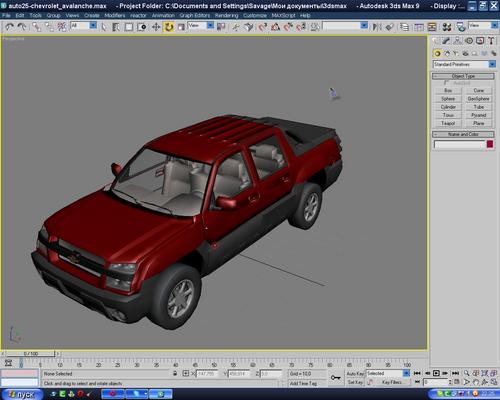Viewport: 500px width, 400px height.
Task: Open the File menu
Action: pos(6,15)
